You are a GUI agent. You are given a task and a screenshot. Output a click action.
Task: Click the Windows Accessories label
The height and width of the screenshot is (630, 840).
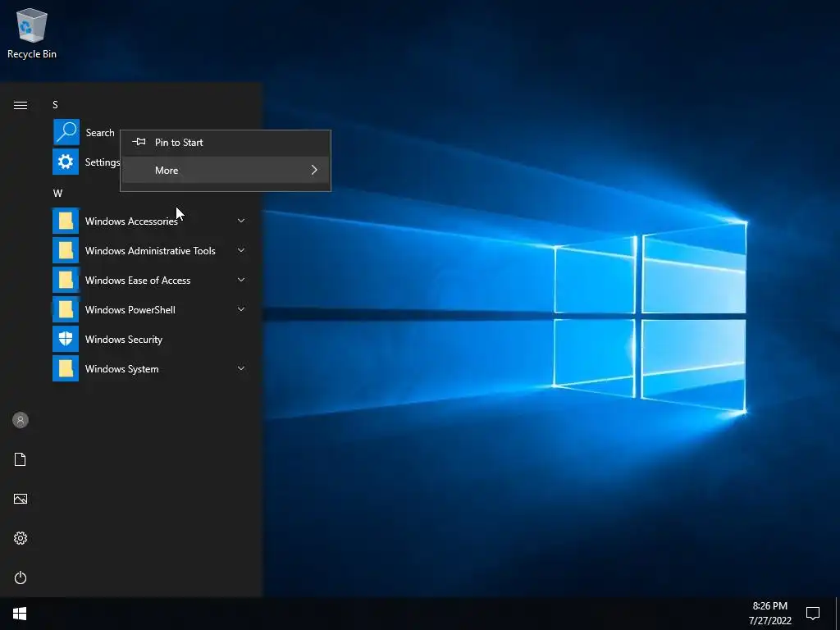click(x=131, y=221)
